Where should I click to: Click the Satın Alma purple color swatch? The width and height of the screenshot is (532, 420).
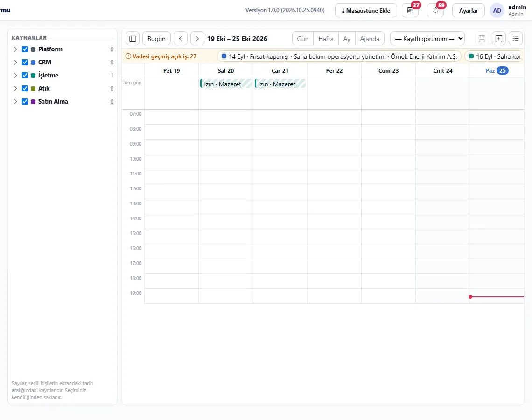tap(33, 101)
